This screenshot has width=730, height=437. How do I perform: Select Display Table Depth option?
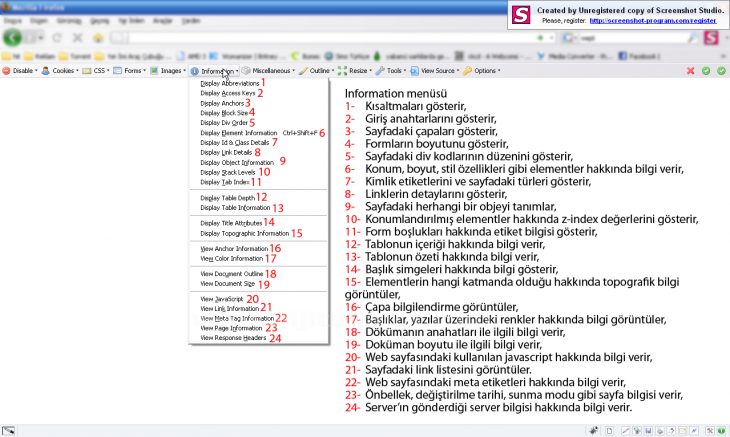(x=226, y=198)
